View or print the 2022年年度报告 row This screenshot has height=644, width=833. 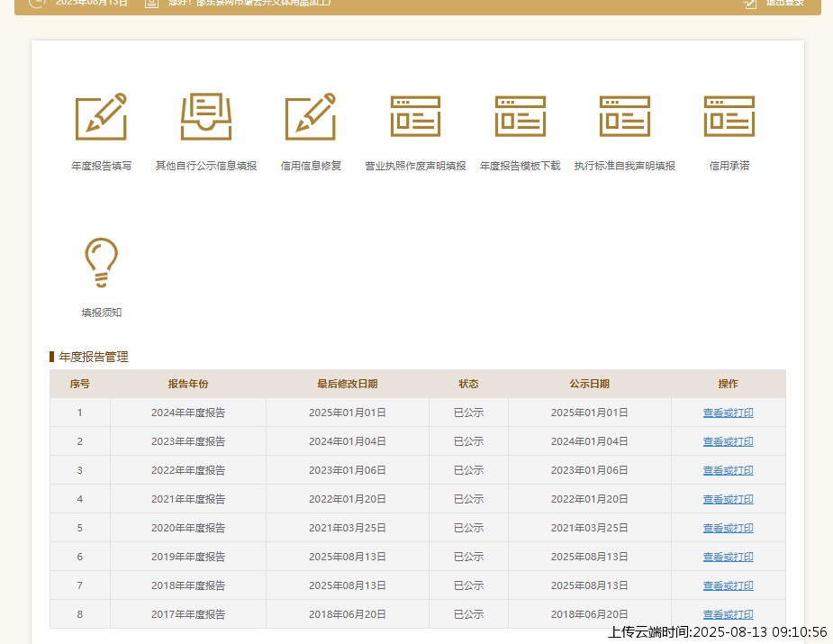(x=728, y=470)
